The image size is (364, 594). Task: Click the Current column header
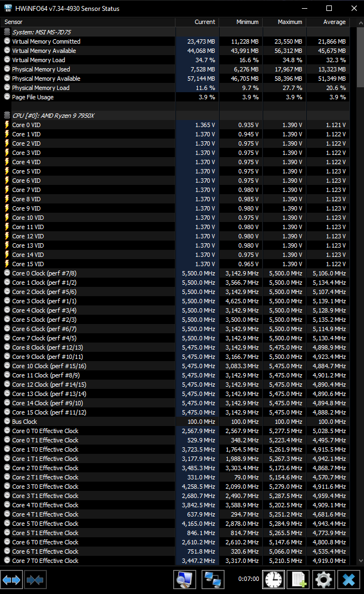197,22
